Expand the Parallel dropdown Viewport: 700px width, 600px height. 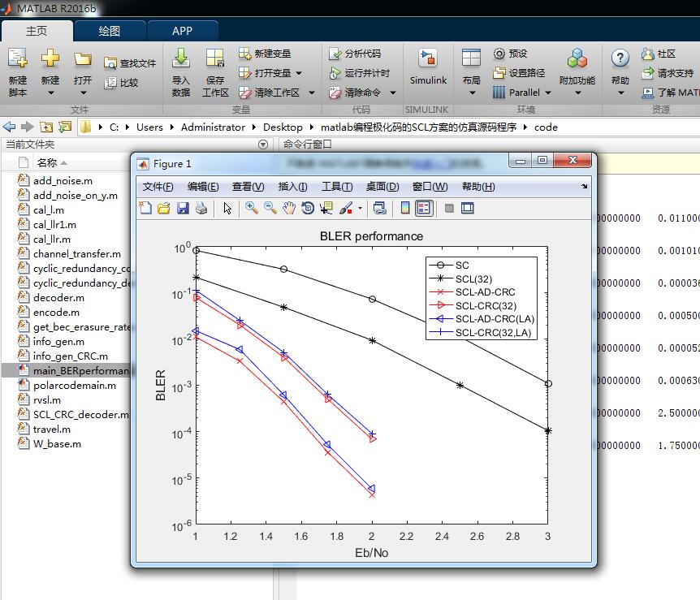pyautogui.click(x=548, y=93)
